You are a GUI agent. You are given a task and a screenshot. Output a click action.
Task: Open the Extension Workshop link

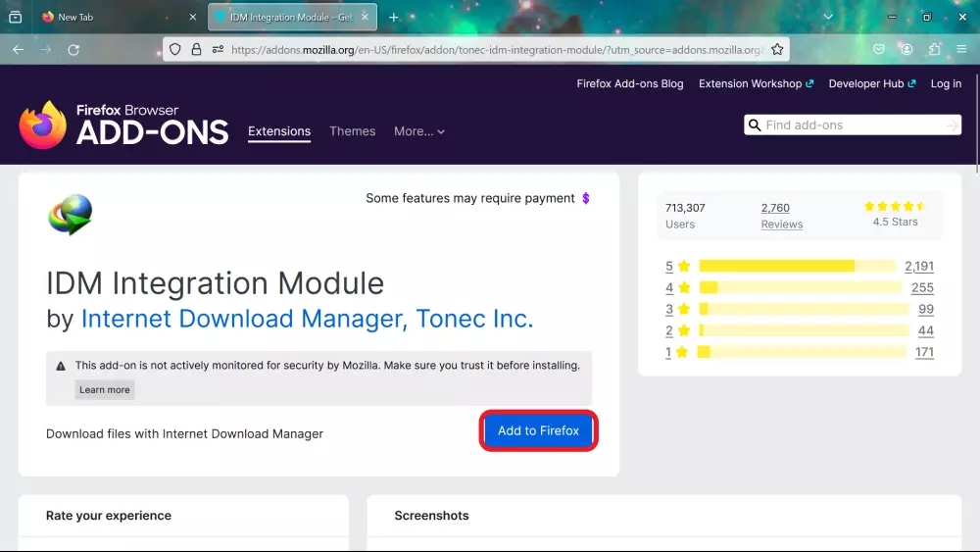click(x=757, y=83)
